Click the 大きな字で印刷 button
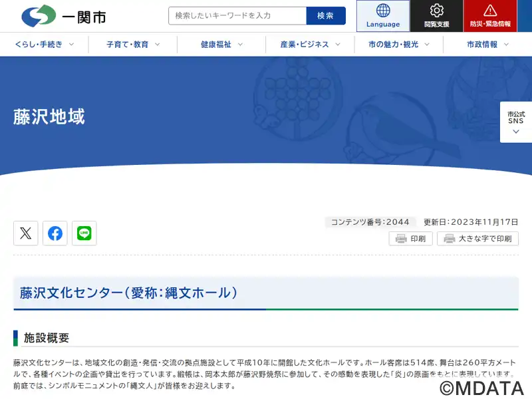The width and height of the screenshot is (532, 399). 477,239
